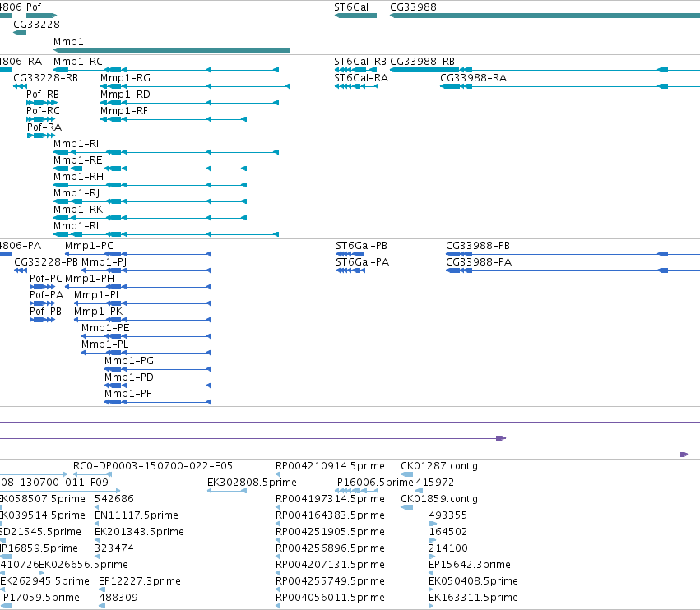Click the Mmp1-RI transcript label
Viewport: 700px width, 610px height.
76,144
